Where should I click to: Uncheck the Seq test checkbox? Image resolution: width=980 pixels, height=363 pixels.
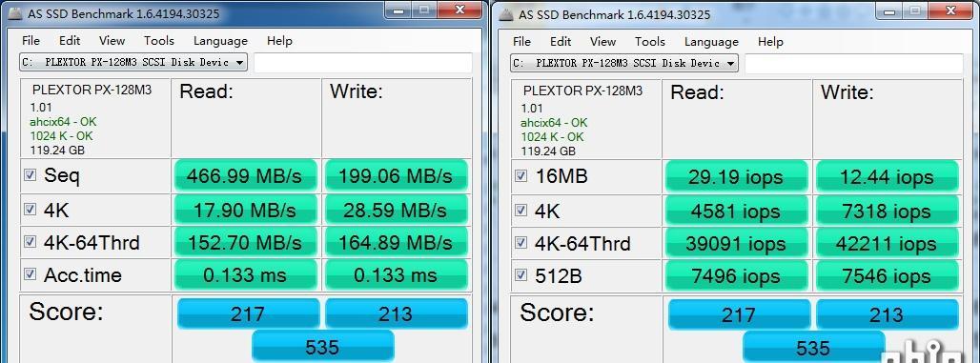tap(30, 175)
